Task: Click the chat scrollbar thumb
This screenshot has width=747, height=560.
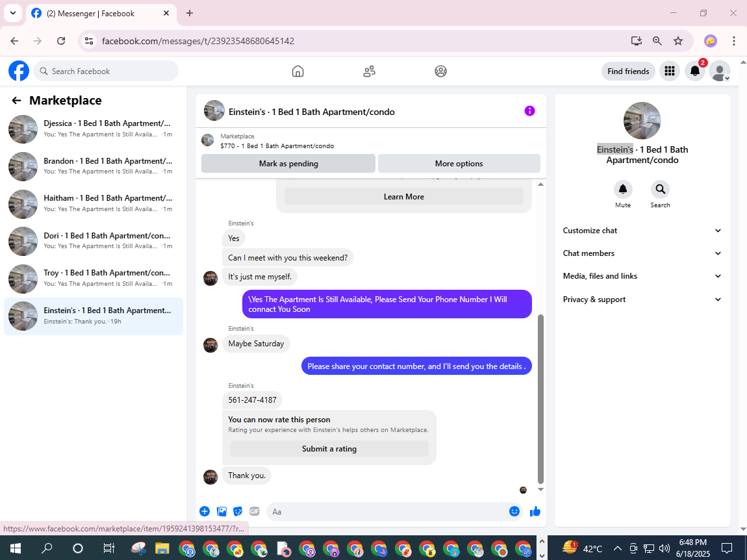Action: [540, 400]
